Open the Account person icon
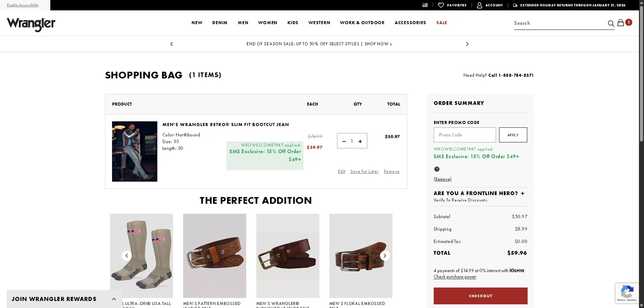 point(480,5)
